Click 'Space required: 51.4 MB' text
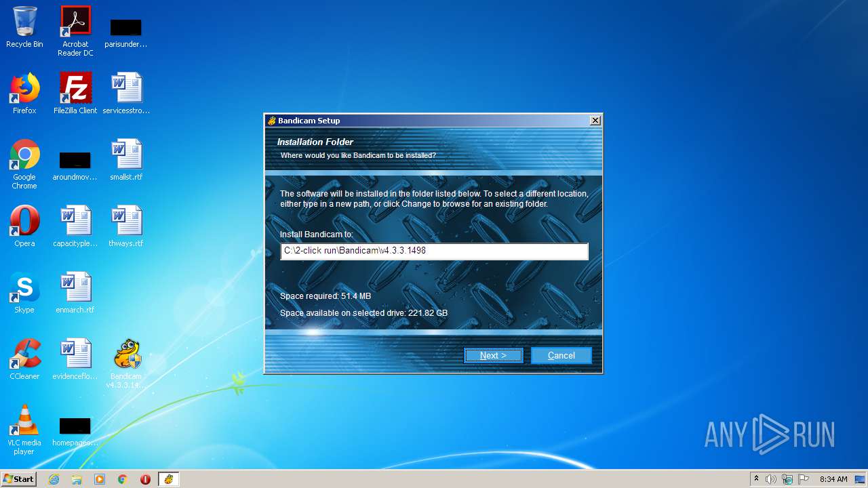The width and height of the screenshot is (868, 488). point(325,296)
